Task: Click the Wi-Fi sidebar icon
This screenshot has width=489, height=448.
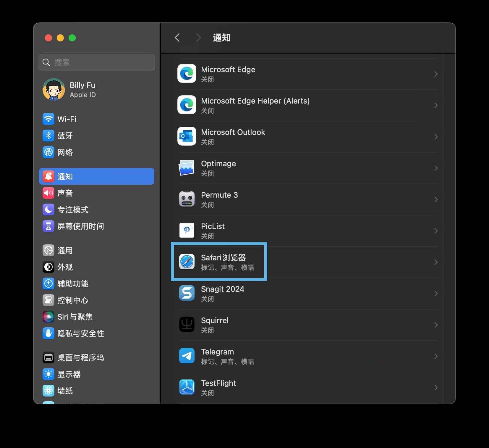Action: pyautogui.click(x=48, y=119)
